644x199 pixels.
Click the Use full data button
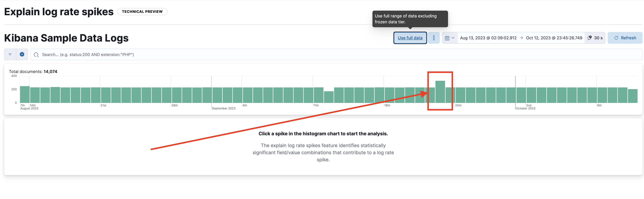click(410, 38)
